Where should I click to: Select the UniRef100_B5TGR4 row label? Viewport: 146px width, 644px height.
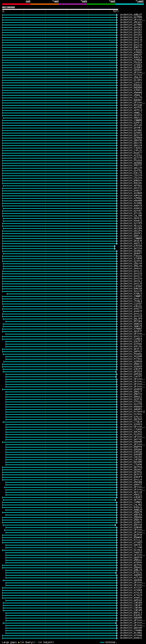coord(131,321)
